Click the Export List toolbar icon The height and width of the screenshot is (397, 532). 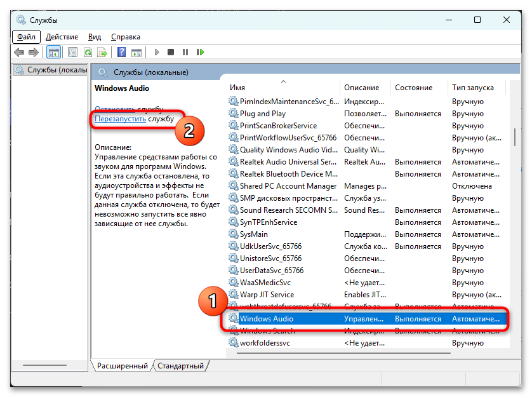click(x=102, y=52)
